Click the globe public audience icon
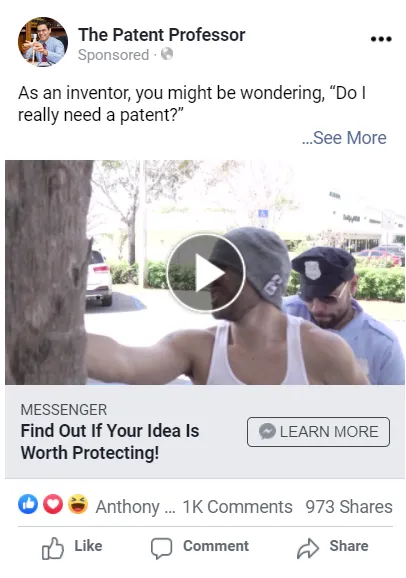The height and width of the screenshot is (578, 406). 167,54
